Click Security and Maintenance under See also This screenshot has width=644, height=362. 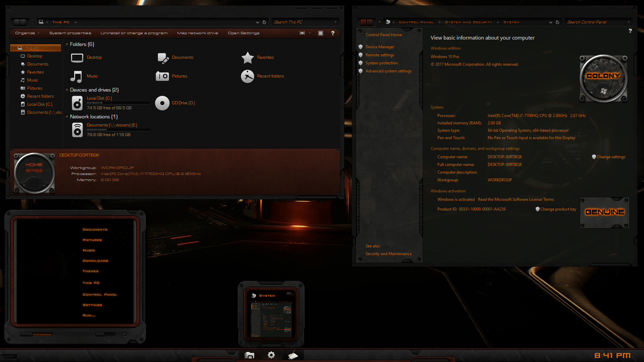click(x=388, y=253)
